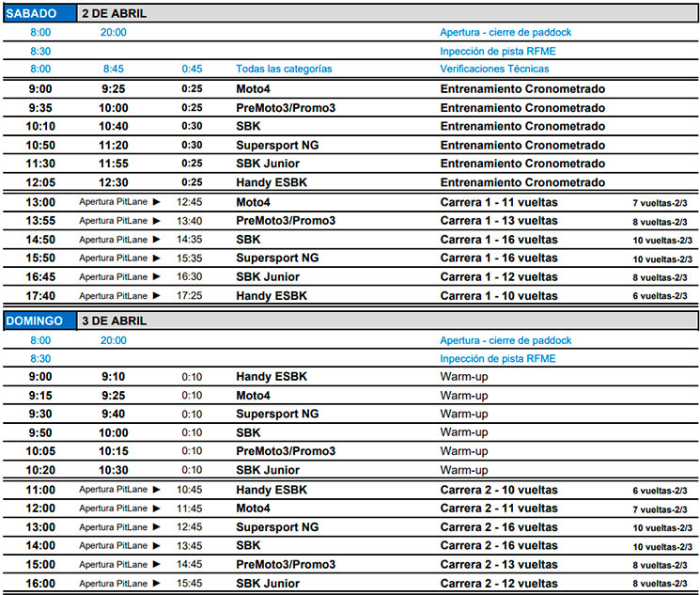Click Apertura PitLane in the 15:00 Sunday row

(x=114, y=565)
